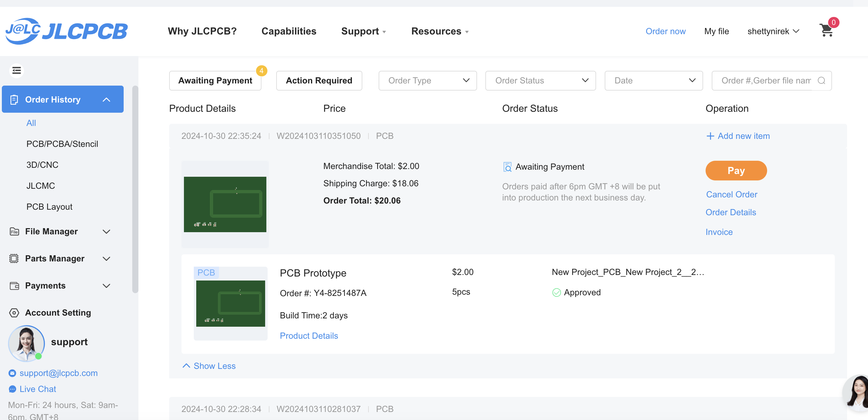Open the shopping cart icon

(826, 31)
